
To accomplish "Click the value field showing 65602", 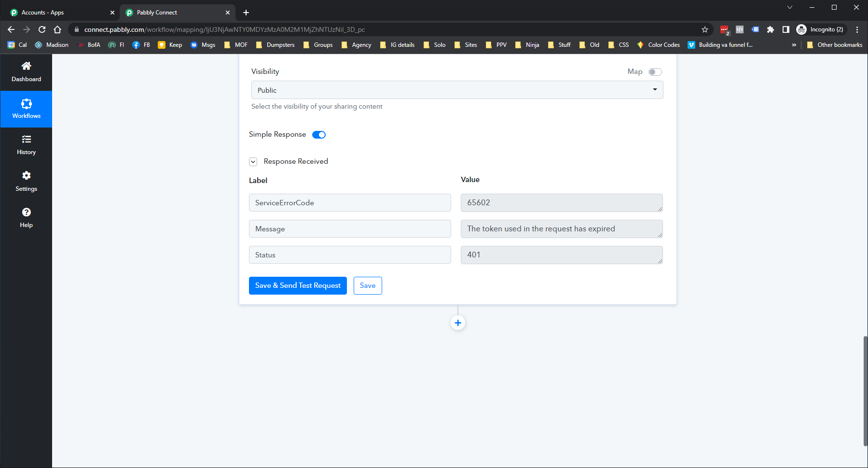I will [562, 203].
